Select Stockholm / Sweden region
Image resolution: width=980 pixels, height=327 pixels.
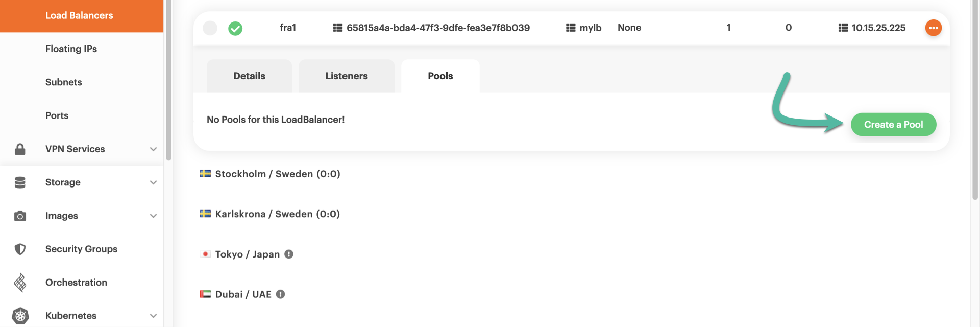tap(277, 174)
